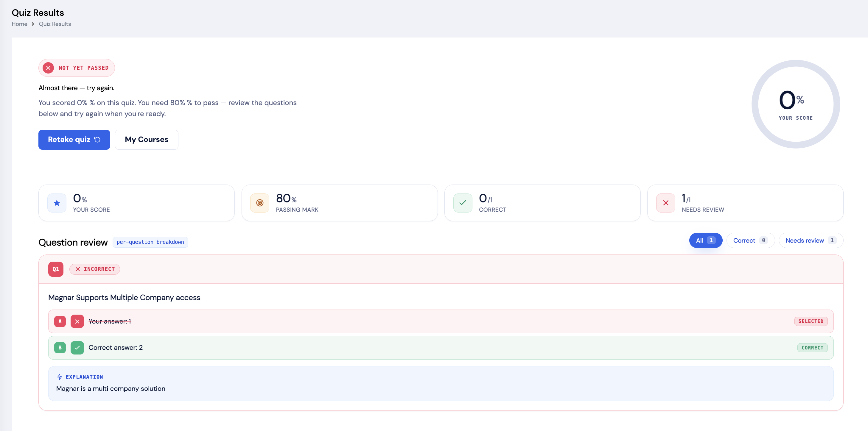Click the EXPLANATION label
Screen dimensions: 868x431
click(x=84, y=377)
